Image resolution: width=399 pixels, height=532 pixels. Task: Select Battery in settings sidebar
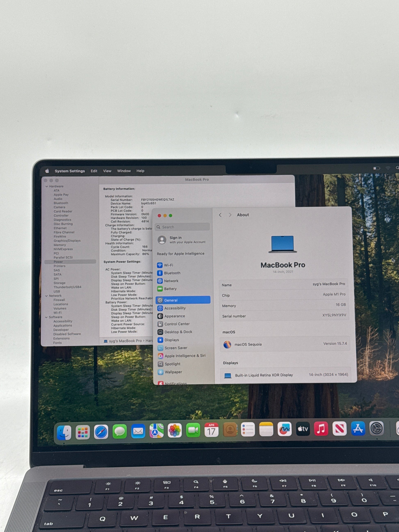point(170,289)
